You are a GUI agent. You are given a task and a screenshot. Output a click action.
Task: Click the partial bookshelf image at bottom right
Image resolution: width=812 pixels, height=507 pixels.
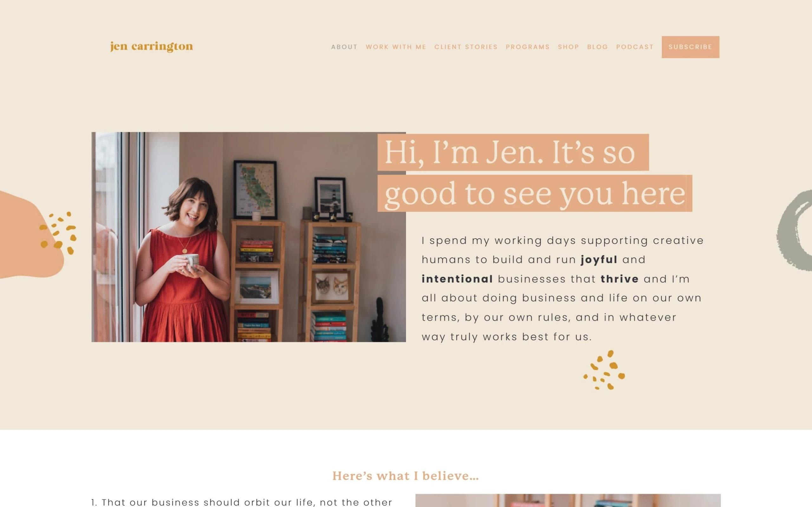(568, 500)
